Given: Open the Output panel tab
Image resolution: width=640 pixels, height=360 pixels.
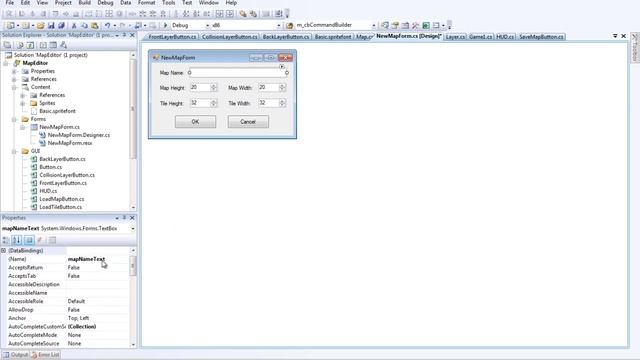Looking at the screenshot, I should (16, 355).
